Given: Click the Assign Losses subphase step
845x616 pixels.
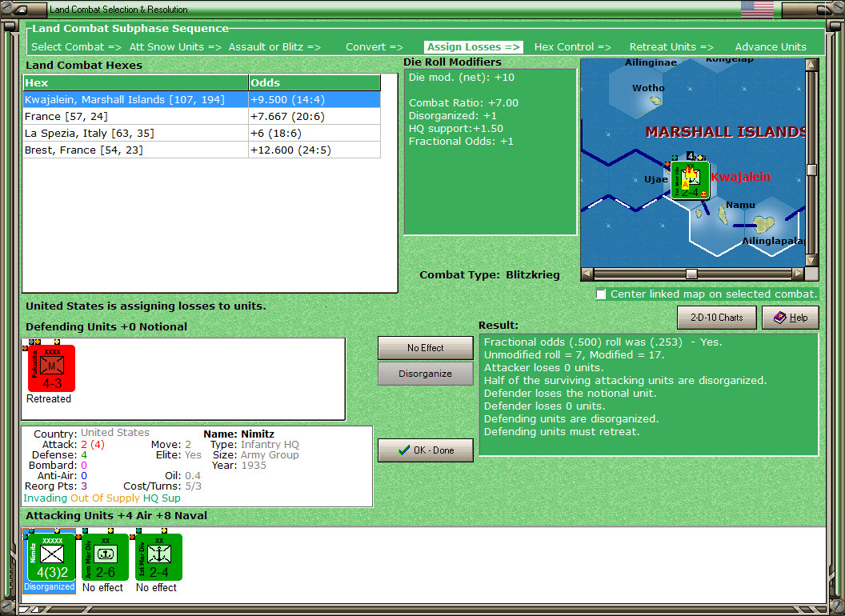Looking at the screenshot, I should pos(473,47).
